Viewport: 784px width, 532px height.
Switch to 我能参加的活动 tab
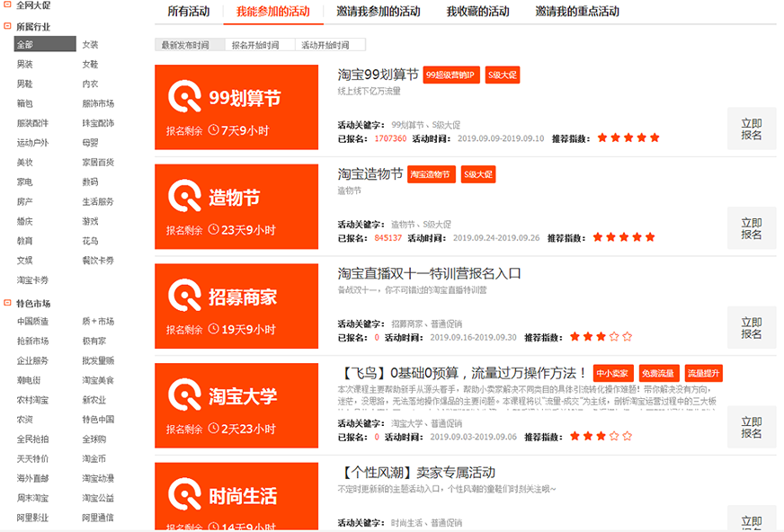click(x=273, y=12)
